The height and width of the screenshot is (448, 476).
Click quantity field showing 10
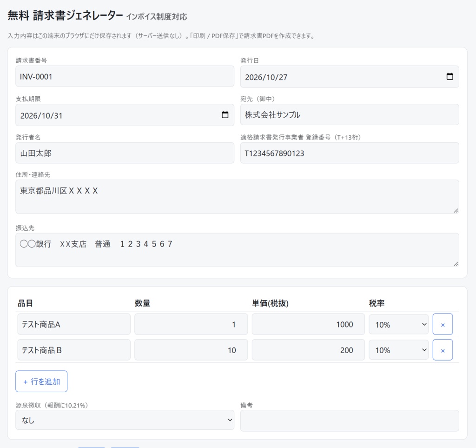click(191, 350)
